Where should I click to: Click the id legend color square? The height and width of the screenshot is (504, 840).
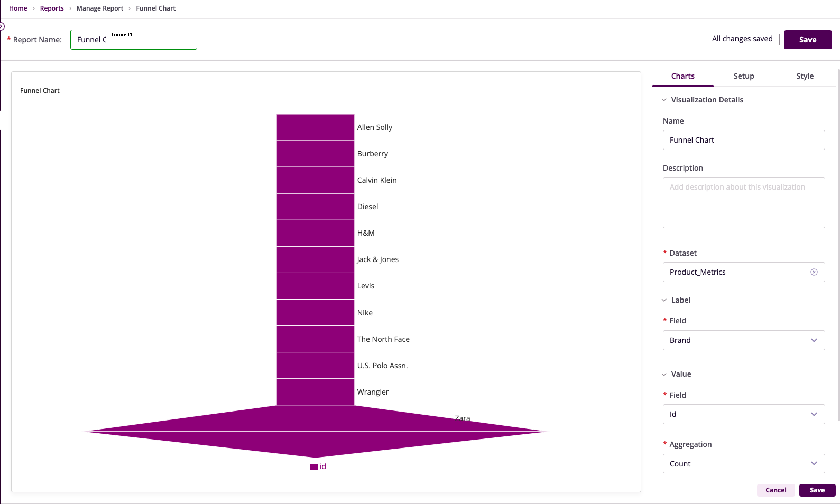[313, 467]
